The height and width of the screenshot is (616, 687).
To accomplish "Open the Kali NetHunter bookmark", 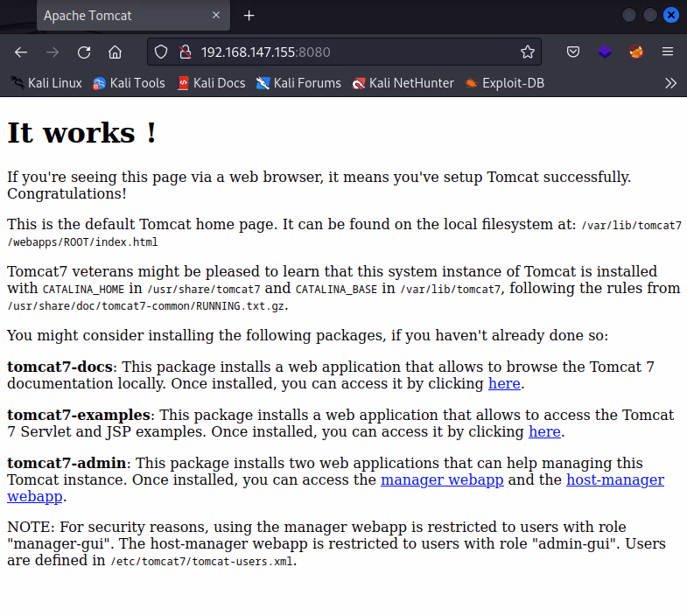I will pos(403,83).
